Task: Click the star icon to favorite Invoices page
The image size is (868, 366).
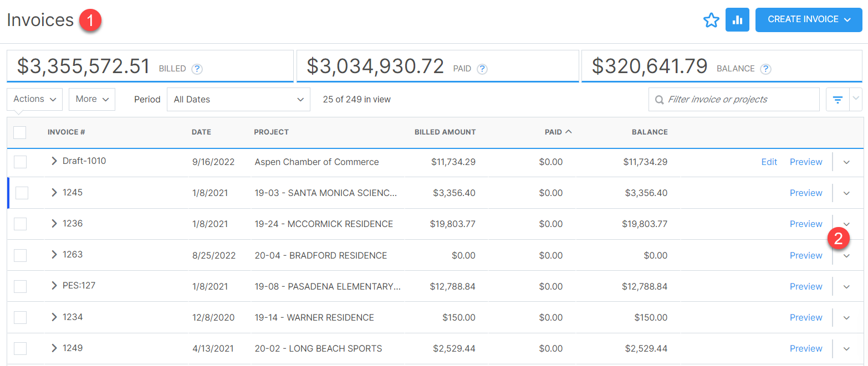Action: [x=711, y=19]
